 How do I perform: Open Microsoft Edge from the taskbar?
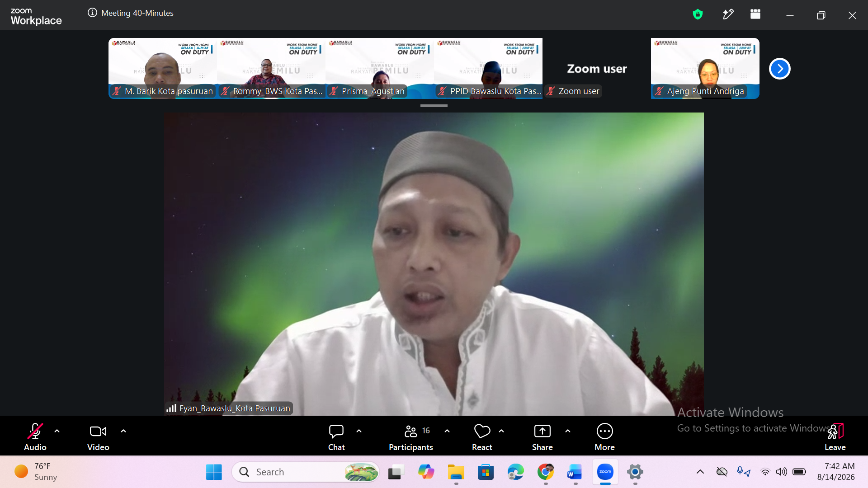(516, 472)
